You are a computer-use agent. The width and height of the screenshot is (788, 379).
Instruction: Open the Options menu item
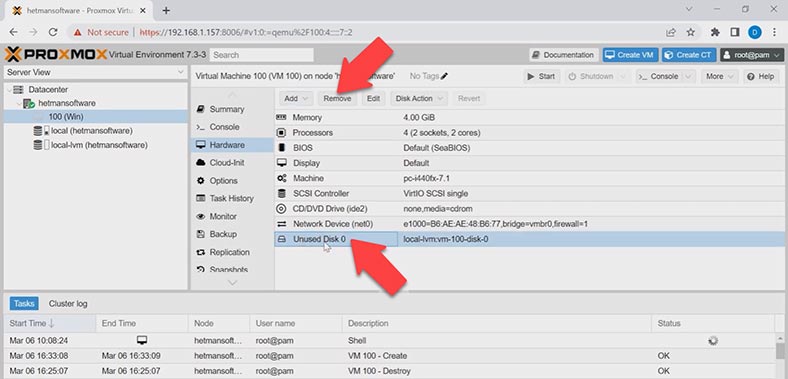[x=232, y=180]
